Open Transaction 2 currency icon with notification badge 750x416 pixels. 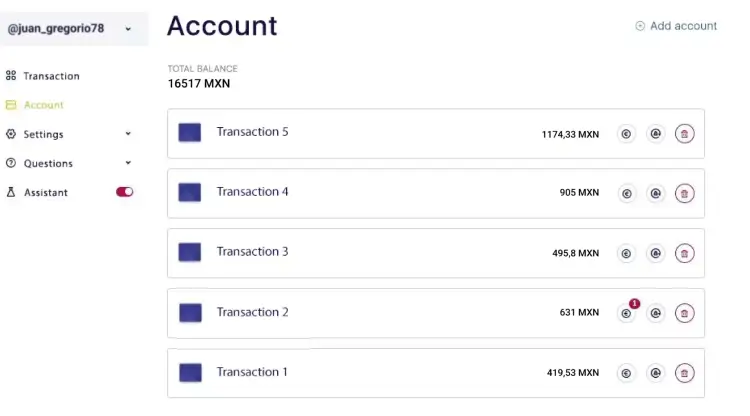(626, 313)
